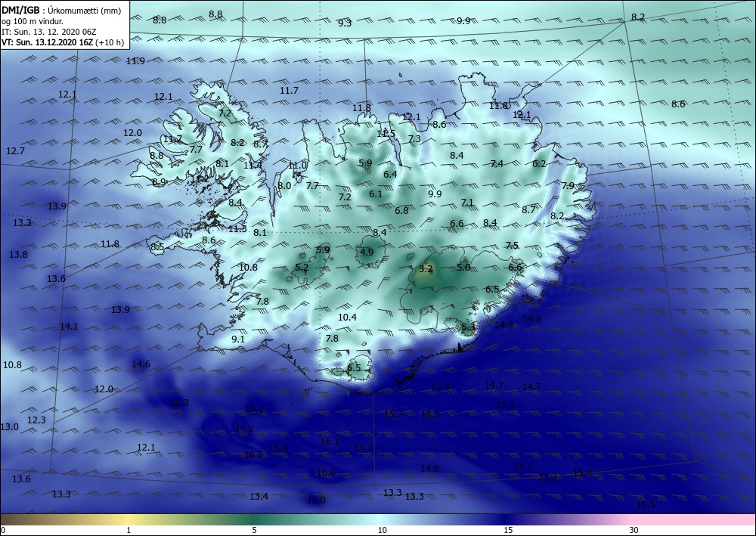Click the 11.9 value on the map

click(135, 60)
